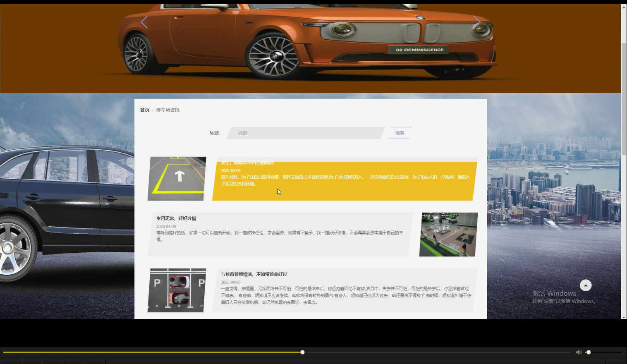This screenshot has width=627, height=364.
Task: Click the orange BMW banner image
Action: 310,48
